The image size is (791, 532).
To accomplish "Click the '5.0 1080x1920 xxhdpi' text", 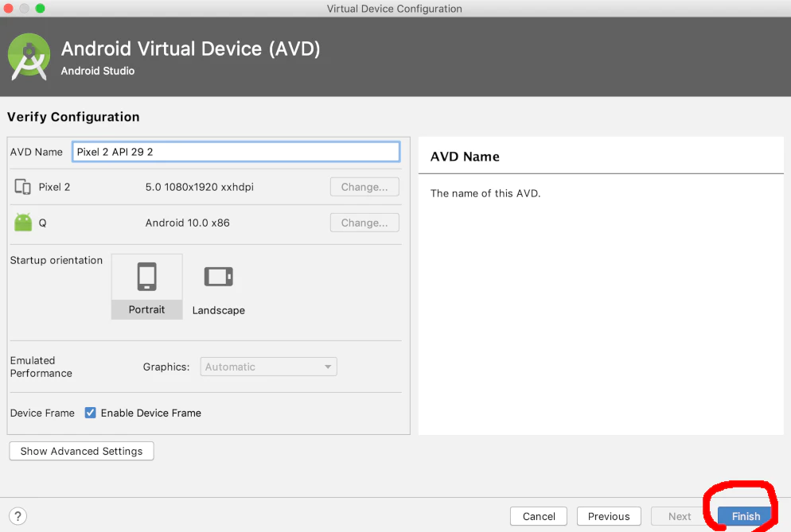I will coord(199,187).
